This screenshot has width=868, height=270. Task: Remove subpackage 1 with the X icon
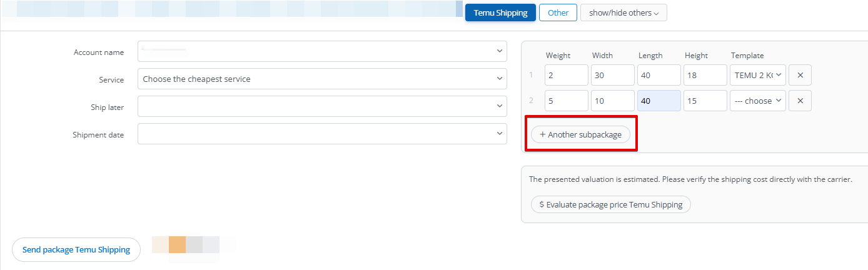[800, 76]
